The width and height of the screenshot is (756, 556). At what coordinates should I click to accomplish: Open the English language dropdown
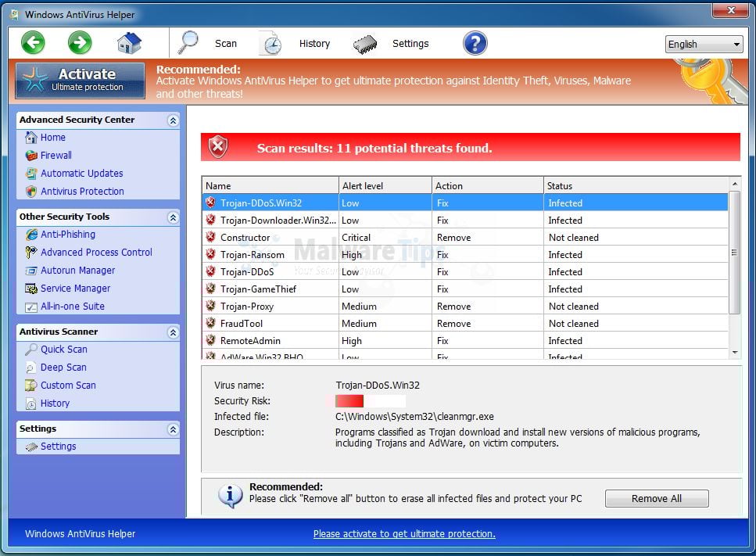point(704,45)
